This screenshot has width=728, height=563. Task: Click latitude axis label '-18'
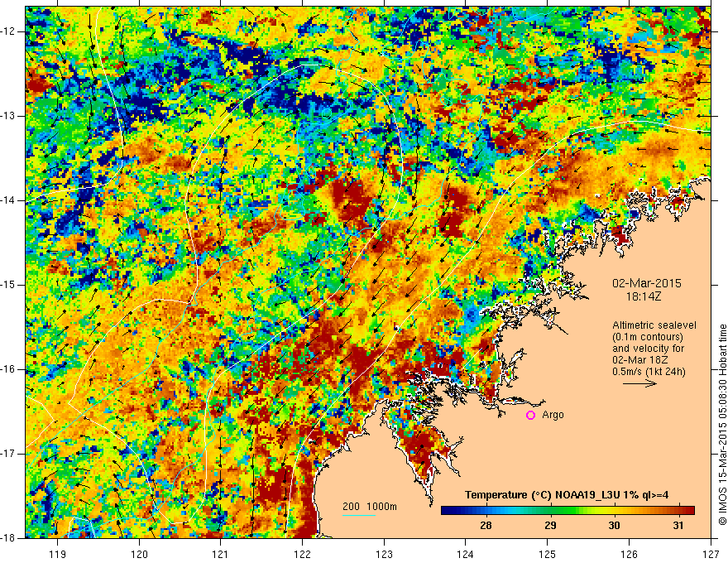point(9,538)
